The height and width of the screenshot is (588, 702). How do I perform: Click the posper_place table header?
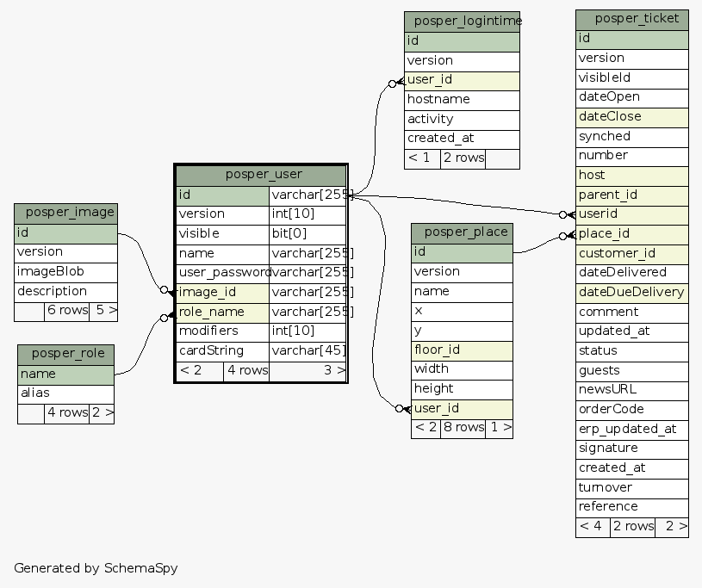(462, 232)
